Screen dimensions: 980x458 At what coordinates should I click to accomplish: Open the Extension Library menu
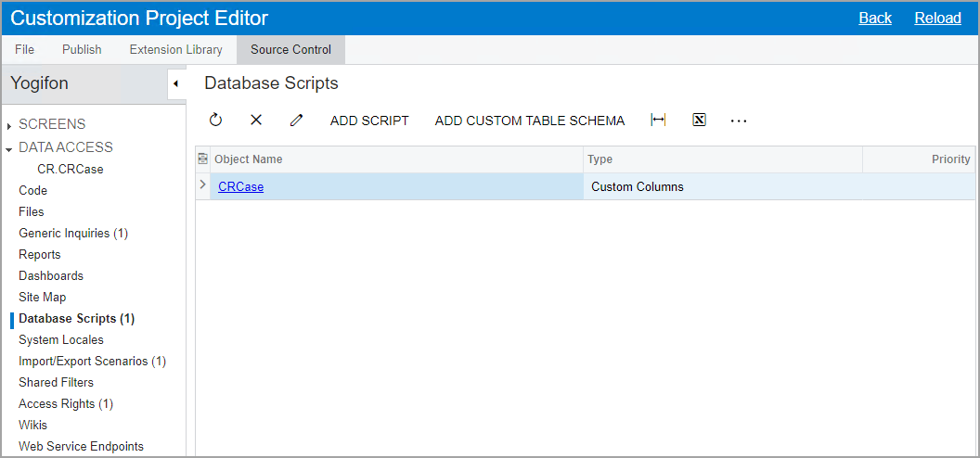(175, 49)
